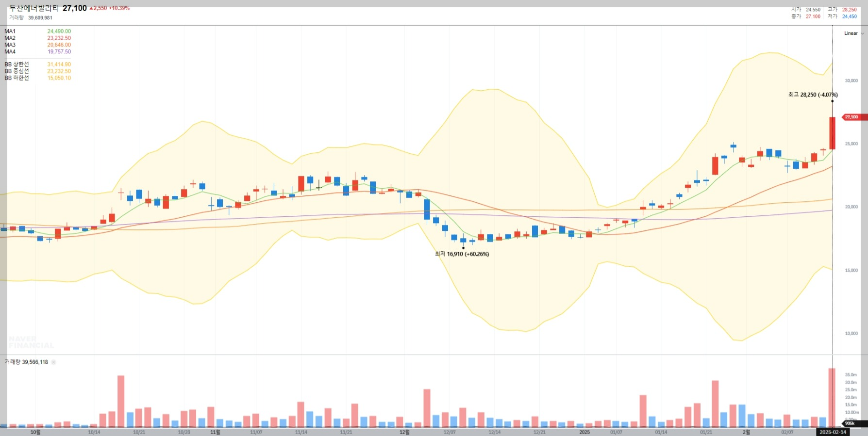Image resolution: width=868 pixels, height=436 pixels.
Task: Click the 30,000 price axis label
Action: [x=851, y=81]
